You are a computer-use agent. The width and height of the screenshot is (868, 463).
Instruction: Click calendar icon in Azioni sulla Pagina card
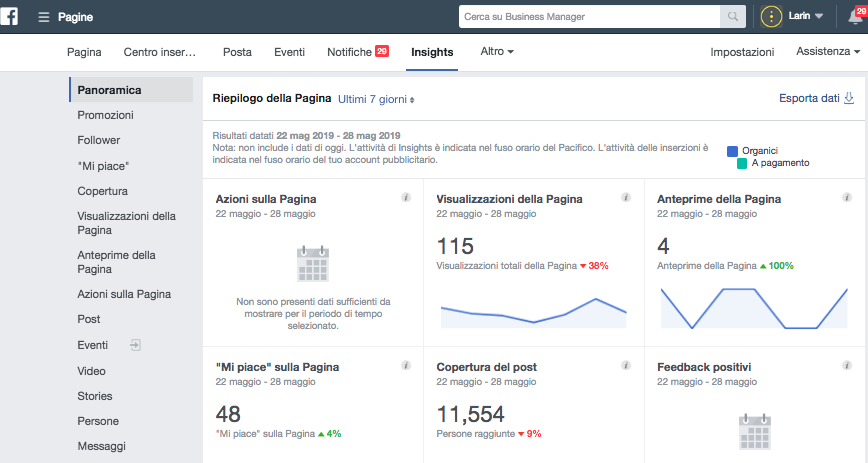point(313,264)
